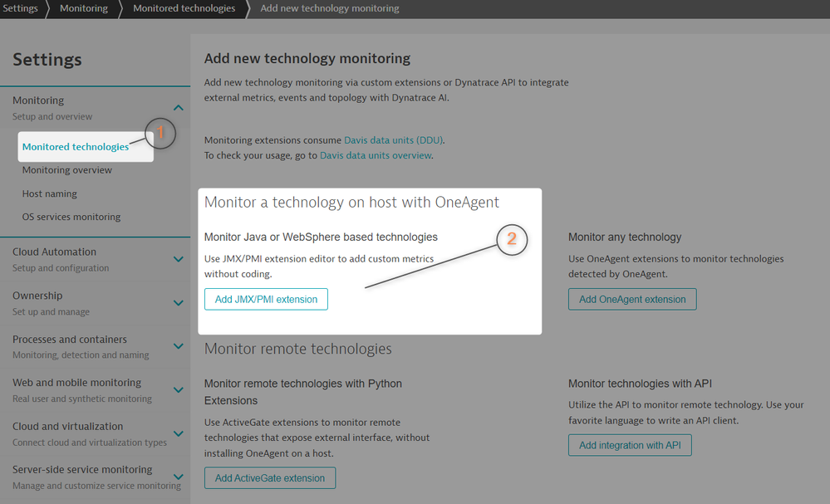830x504 pixels.
Task: Collapse the Monitoring section chevron
Action: click(x=178, y=107)
